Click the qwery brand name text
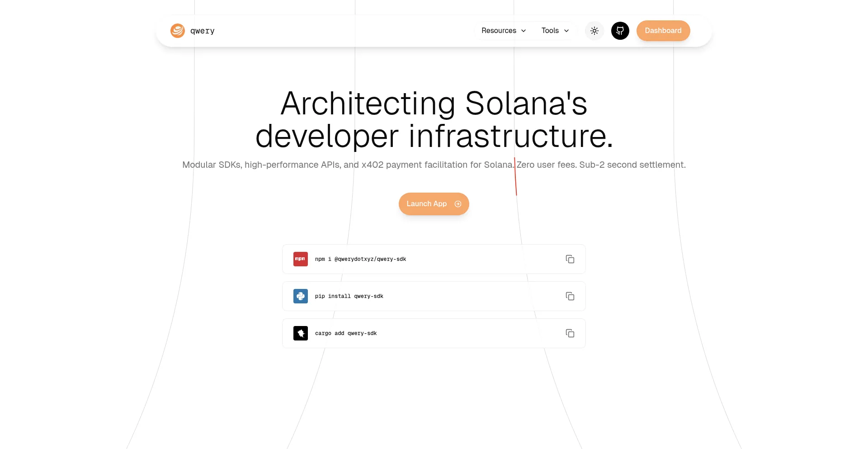868x449 pixels. click(203, 31)
